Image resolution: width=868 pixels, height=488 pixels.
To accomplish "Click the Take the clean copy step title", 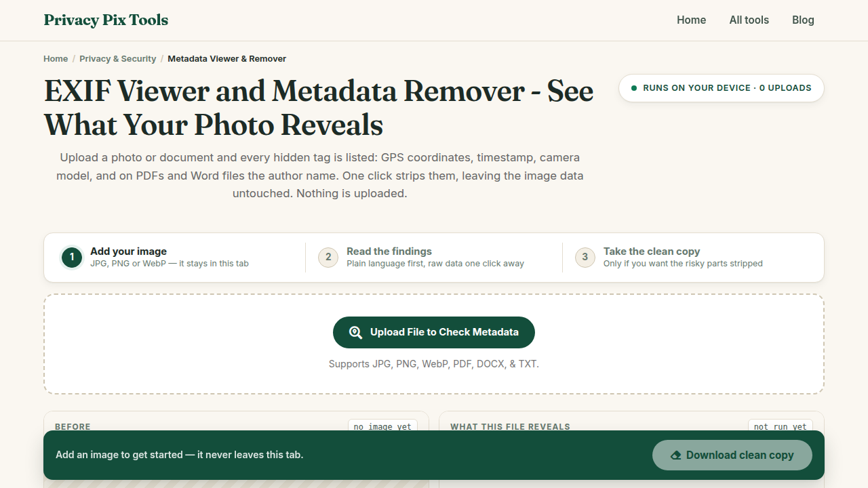I will coord(652,251).
